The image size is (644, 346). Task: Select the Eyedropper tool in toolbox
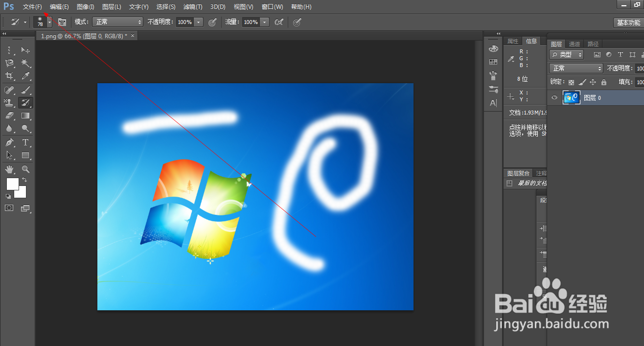click(25, 76)
